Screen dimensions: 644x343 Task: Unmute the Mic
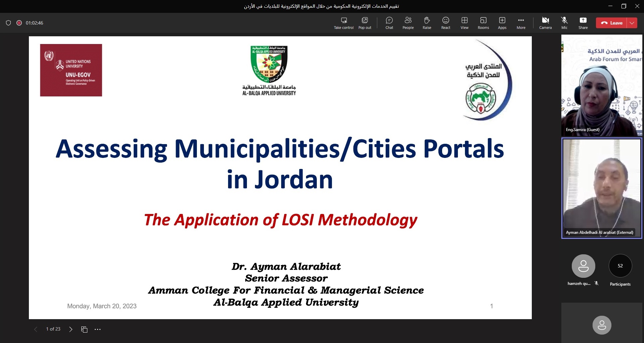[564, 23]
